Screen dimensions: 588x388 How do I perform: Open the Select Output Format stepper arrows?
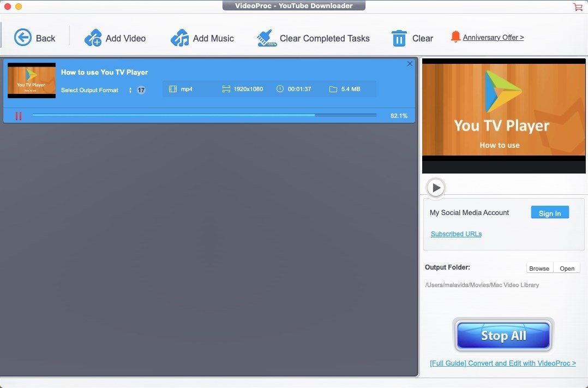coord(130,90)
